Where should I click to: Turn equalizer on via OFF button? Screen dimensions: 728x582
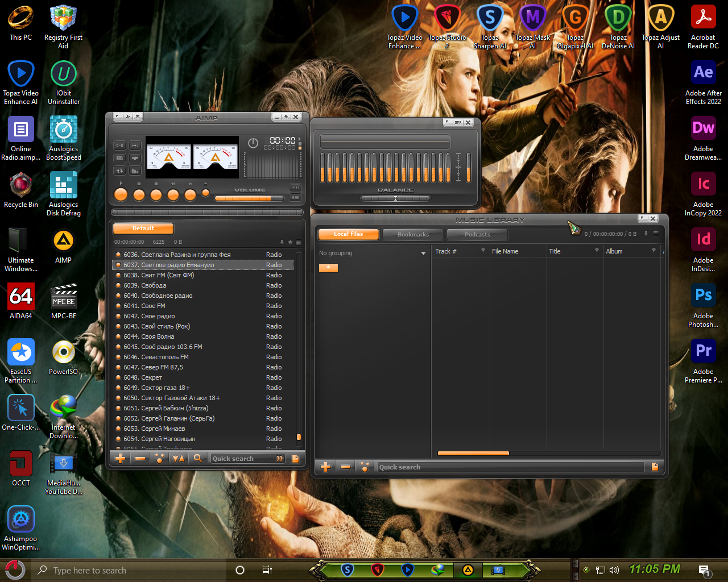tap(457, 122)
